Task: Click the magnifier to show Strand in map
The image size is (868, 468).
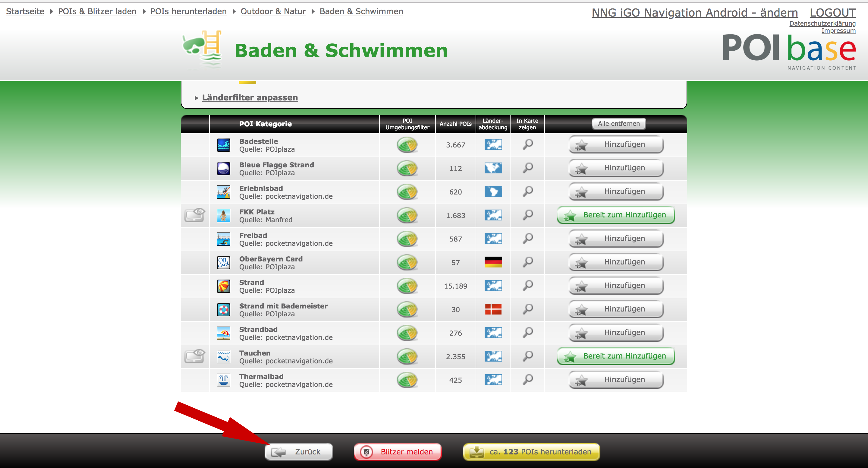Action: 527,286
